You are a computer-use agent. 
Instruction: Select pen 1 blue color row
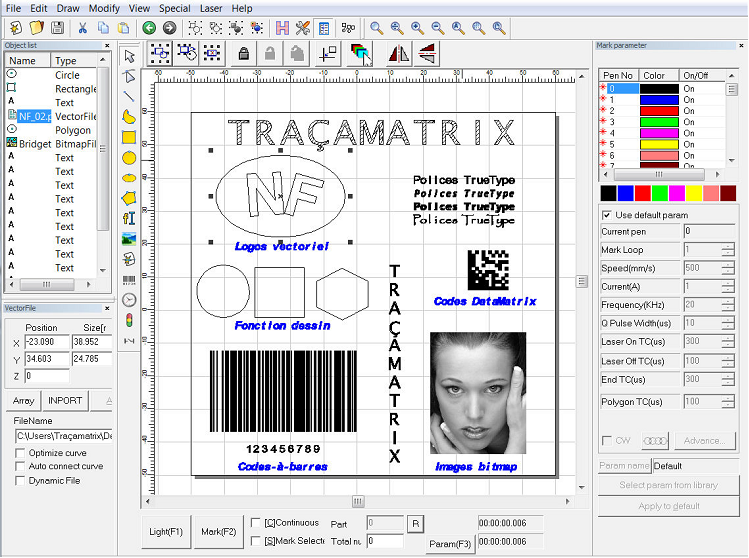662,100
